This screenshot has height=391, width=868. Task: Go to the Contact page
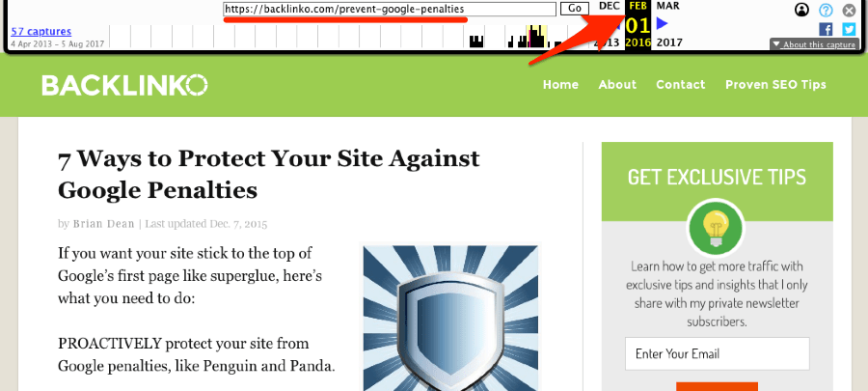tap(680, 85)
